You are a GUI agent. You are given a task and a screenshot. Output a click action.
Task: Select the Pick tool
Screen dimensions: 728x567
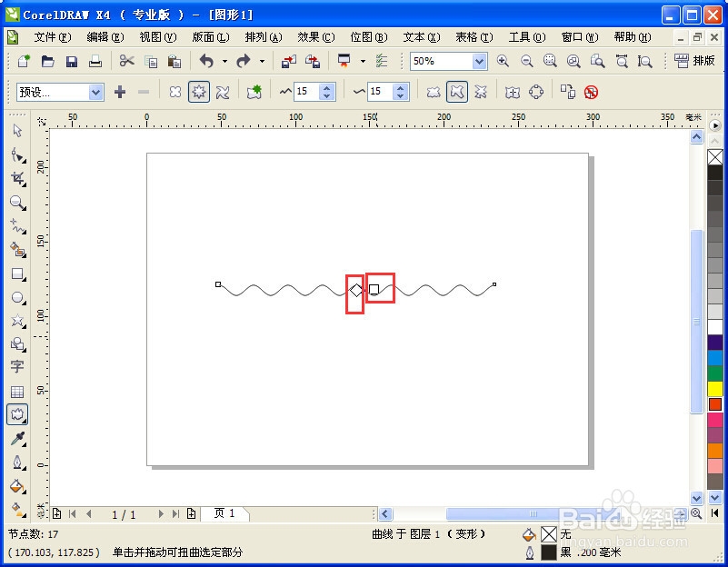pyautogui.click(x=15, y=131)
